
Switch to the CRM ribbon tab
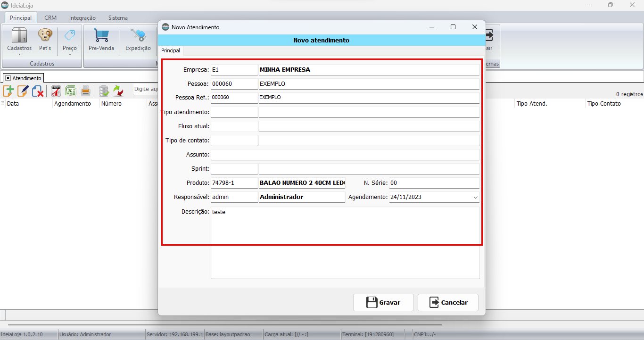pos(50,18)
